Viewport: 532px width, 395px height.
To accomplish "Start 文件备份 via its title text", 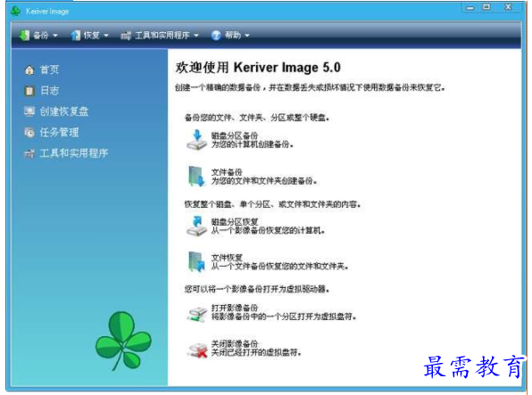I will click(x=227, y=172).
